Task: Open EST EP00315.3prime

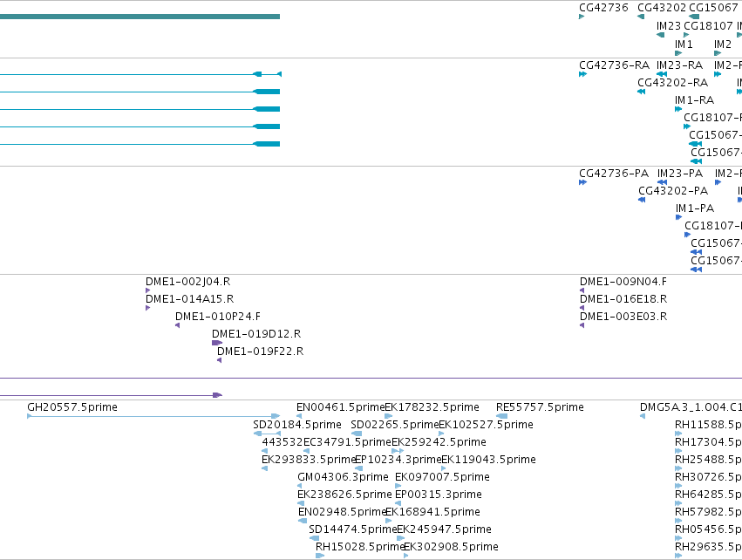Action: pyautogui.click(x=439, y=495)
